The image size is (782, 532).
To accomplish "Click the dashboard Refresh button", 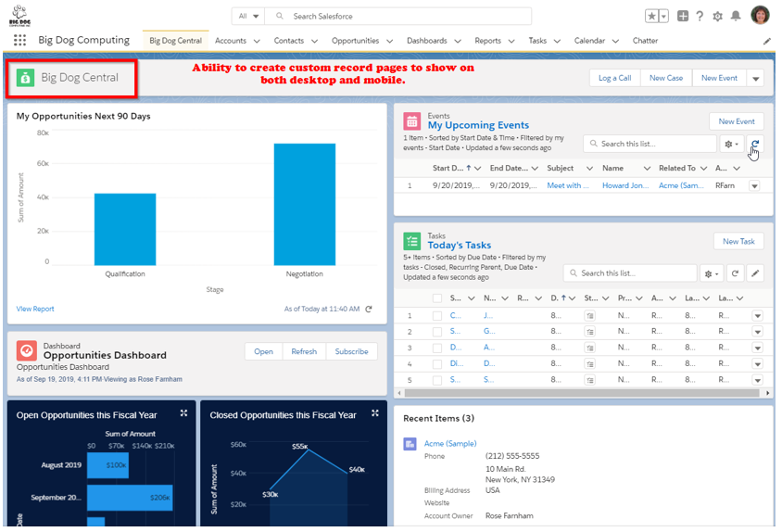I will pyautogui.click(x=304, y=352).
